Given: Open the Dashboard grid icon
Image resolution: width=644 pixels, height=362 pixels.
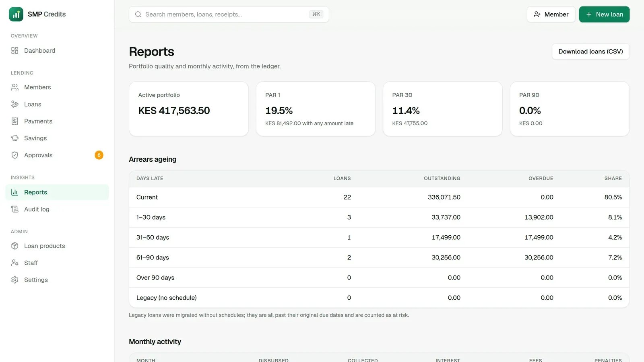Looking at the screenshot, I should [15, 51].
